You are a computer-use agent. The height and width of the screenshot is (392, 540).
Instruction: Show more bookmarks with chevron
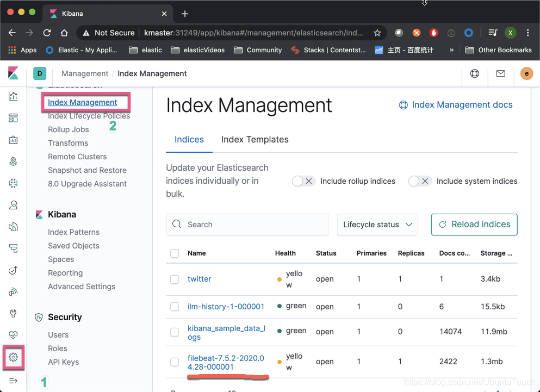coord(451,50)
